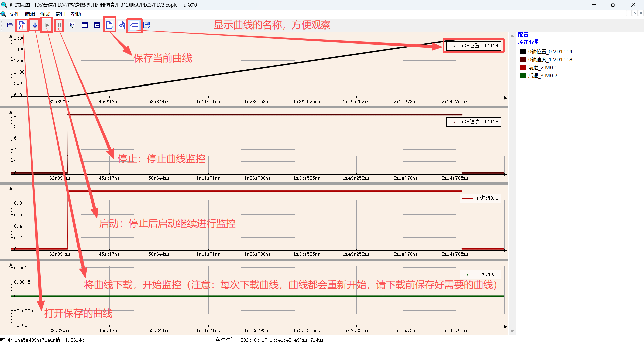Switch to stacked multi-chart layout
This screenshot has width=644, height=342.
pos(97,25)
